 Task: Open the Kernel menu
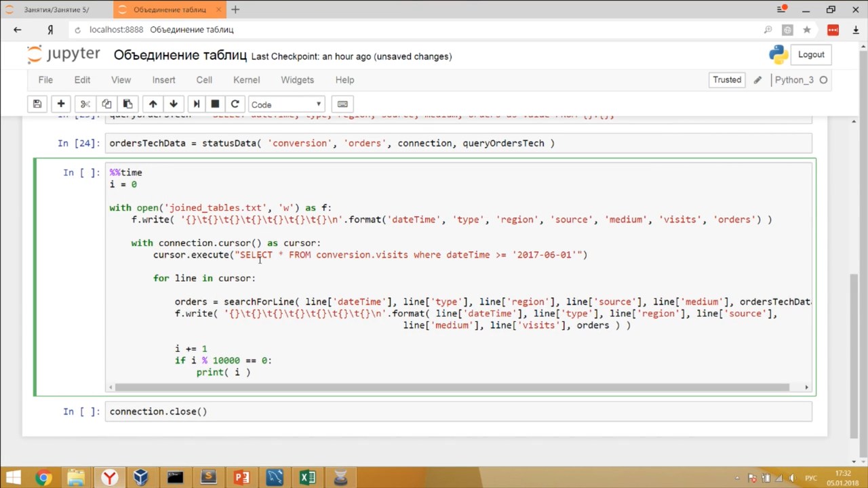(x=246, y=80)
